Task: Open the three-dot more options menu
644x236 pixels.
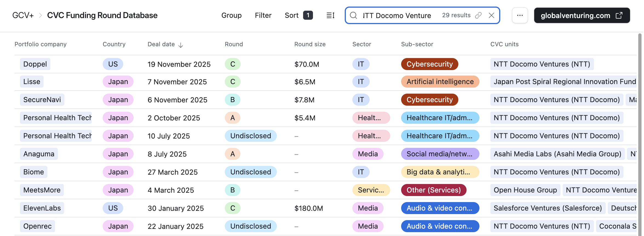Action: point(520,15)
